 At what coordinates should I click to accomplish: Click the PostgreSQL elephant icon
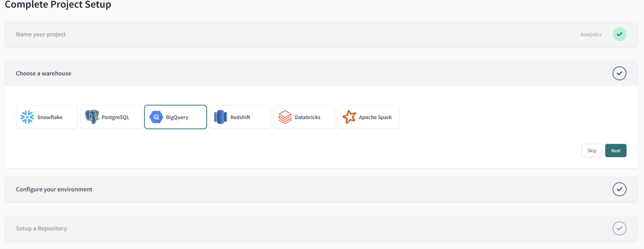pos(92,117)
